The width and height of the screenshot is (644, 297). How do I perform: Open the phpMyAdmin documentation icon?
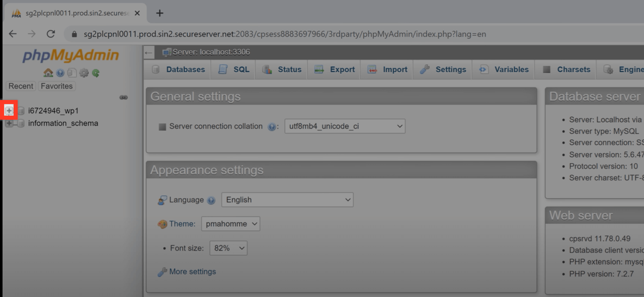coord(72,73)
